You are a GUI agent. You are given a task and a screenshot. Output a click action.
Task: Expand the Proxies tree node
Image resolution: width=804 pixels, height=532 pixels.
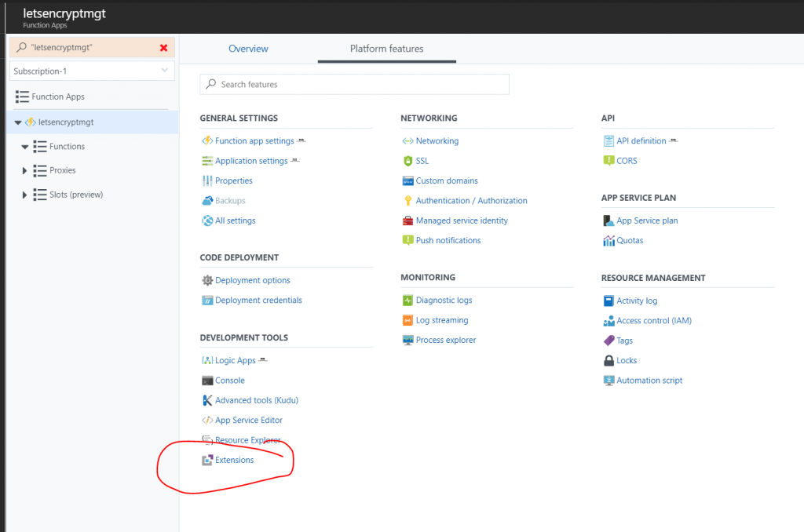[25, 170]
